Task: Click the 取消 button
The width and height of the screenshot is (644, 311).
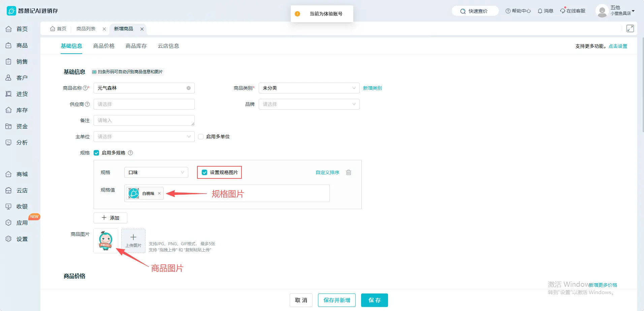Action: [x=301, y=300]
